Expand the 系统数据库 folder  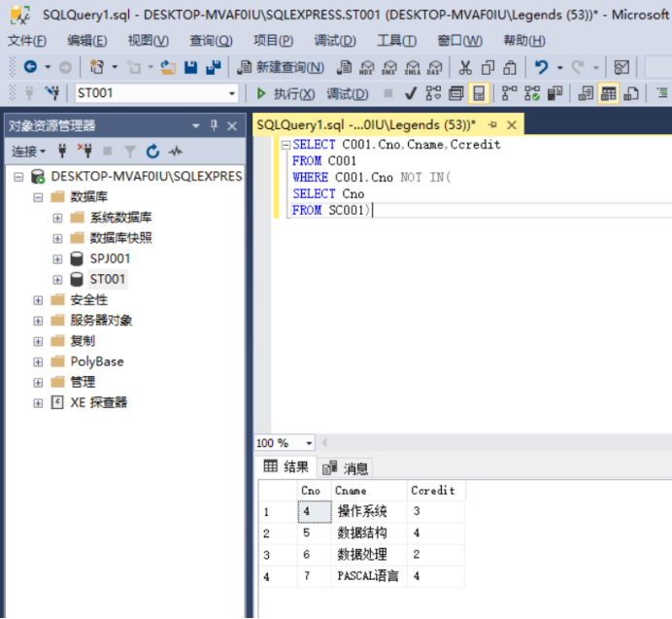tap(57, 218)
